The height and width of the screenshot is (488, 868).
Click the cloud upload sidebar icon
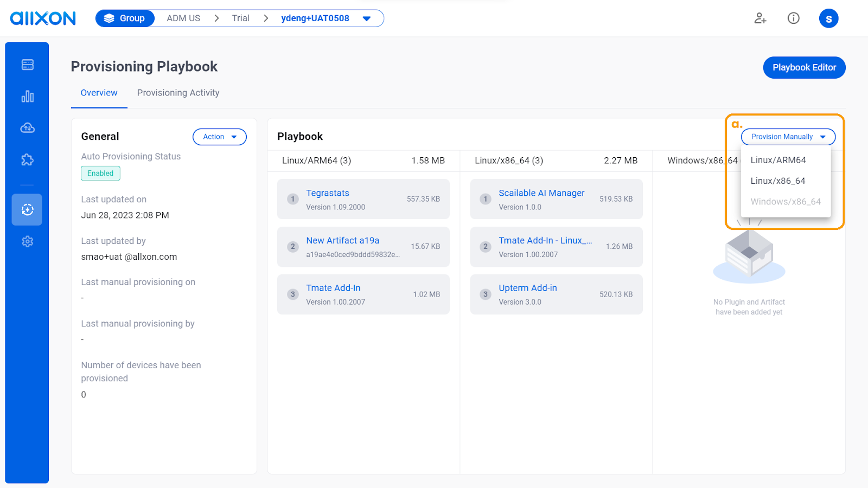click(27, 128)
